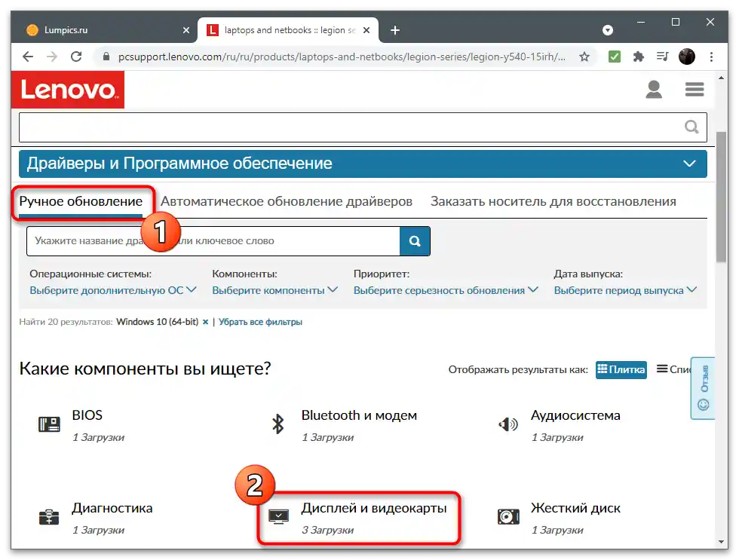Click the driver name keyword search field

[x=213, y=241]
